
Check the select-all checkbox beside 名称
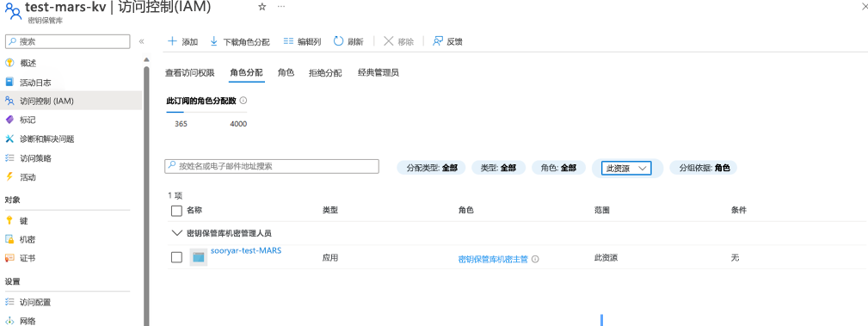[x=176, y=211]
